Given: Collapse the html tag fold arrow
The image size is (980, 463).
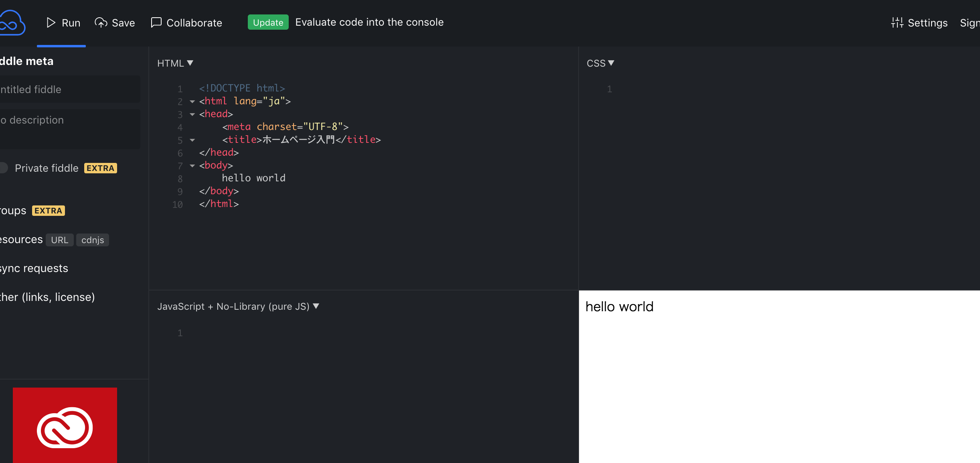Looking at the screenshot, I should [x=192, y=102].
